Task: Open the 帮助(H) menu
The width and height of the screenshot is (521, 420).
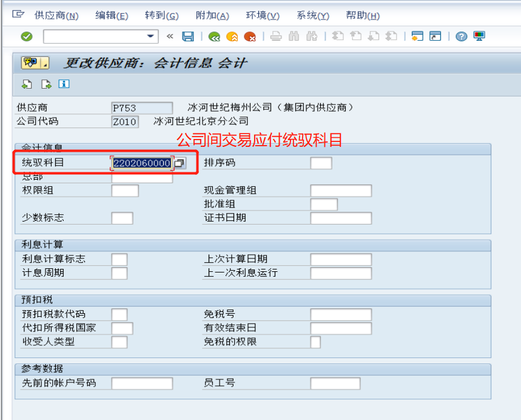Action: [x=363, y=16]
